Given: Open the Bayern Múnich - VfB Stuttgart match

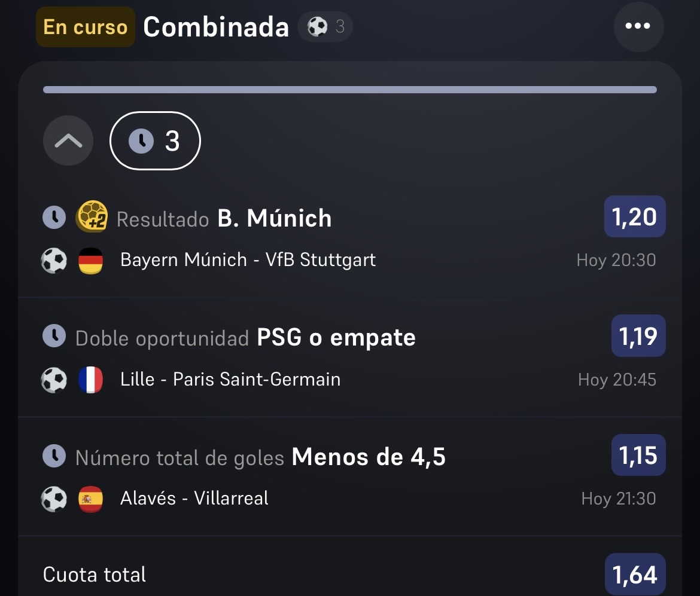Looking at the screenshot, I should (x=248, y=260).
